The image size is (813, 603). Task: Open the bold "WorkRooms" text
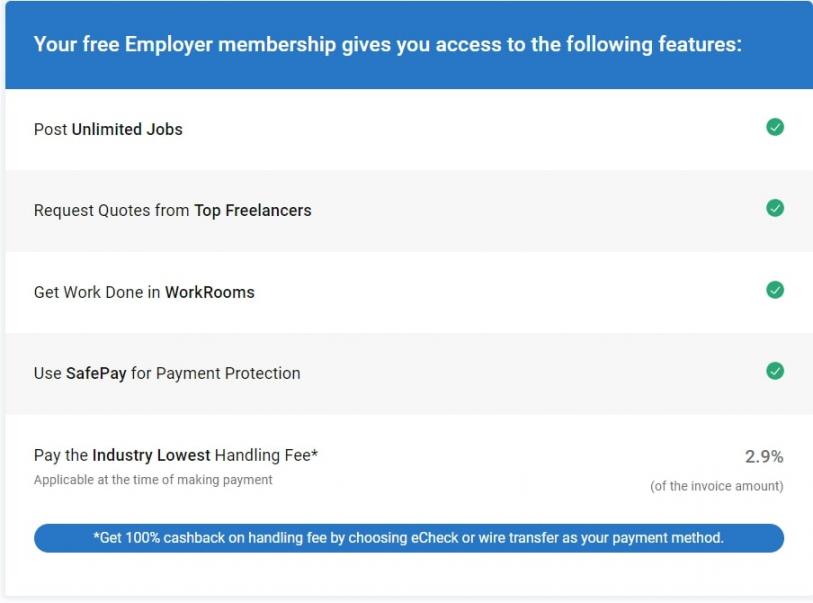[210, 292]
